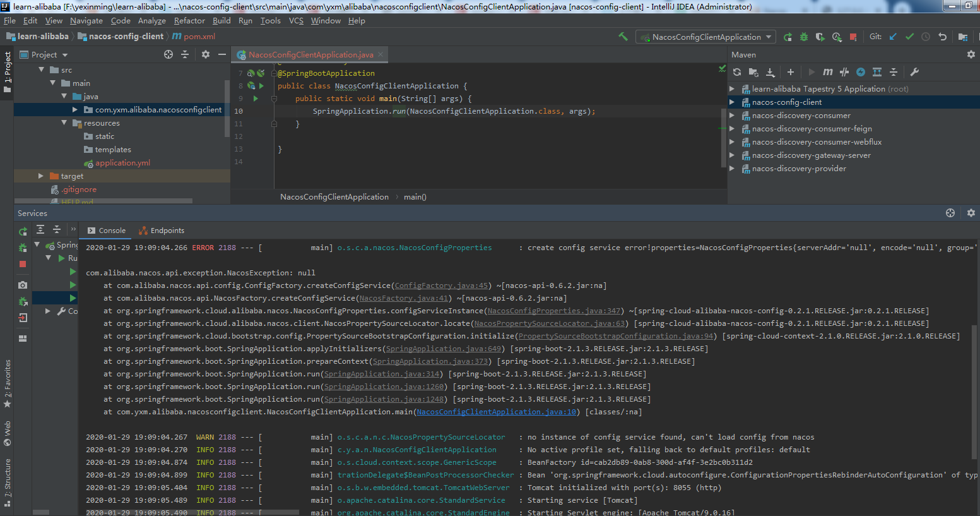The width and height of the screenshot is (980, 516).
Task: Click pom.xml breadcrumb in navigation bar
Action: coord(194,37)
